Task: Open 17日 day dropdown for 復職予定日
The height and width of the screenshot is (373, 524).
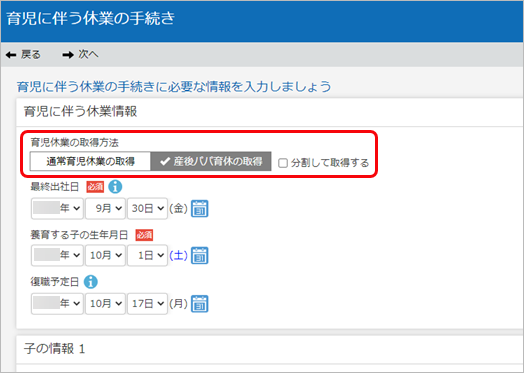Action: 147,304
